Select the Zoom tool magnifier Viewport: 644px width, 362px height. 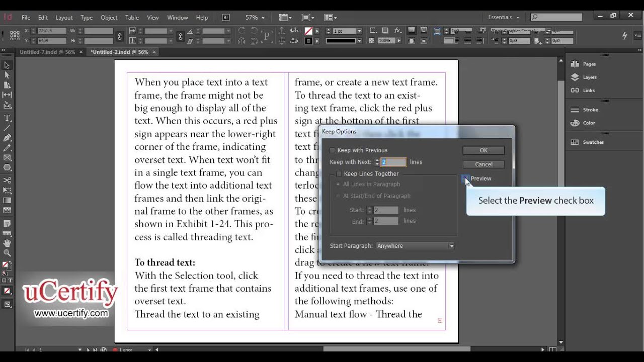(7, 253)
